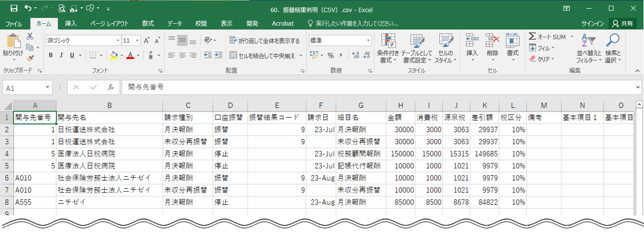Click the Increase Font Size icon
Image resolution: width=644 pixels, height=233 pixels.
(147, 40)
